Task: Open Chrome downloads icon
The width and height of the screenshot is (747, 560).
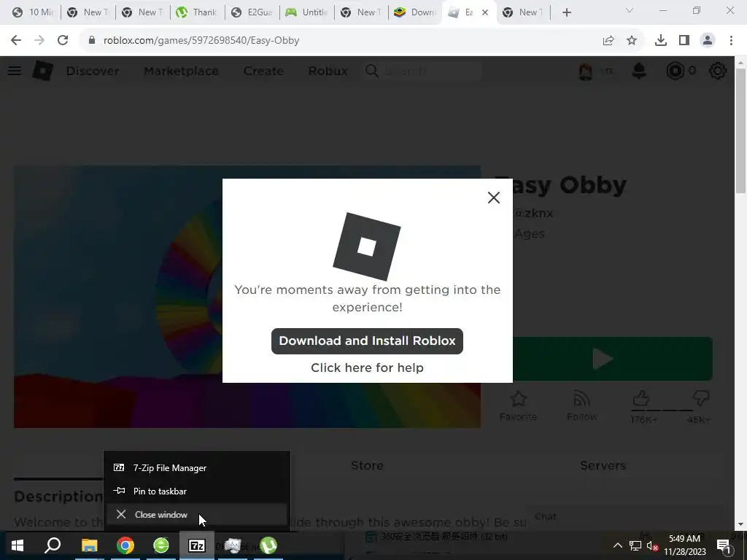Action: click(661, 41)
